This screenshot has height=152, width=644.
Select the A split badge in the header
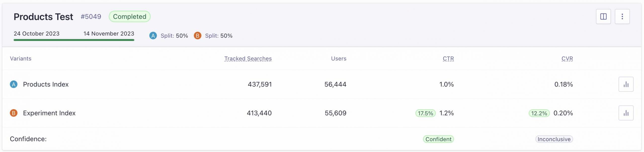pyautogui.click(x=153, y=35)
